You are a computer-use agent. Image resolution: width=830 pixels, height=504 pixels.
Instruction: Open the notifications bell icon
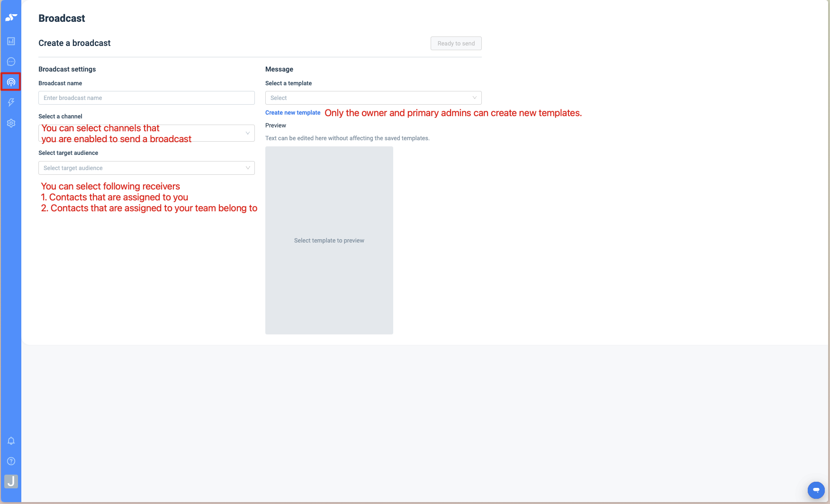coord(11,441)
